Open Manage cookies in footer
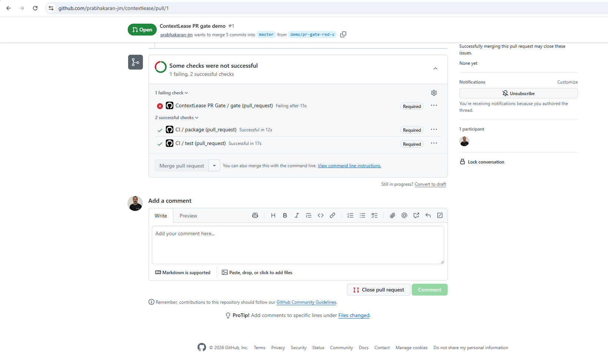 point(411,348)
